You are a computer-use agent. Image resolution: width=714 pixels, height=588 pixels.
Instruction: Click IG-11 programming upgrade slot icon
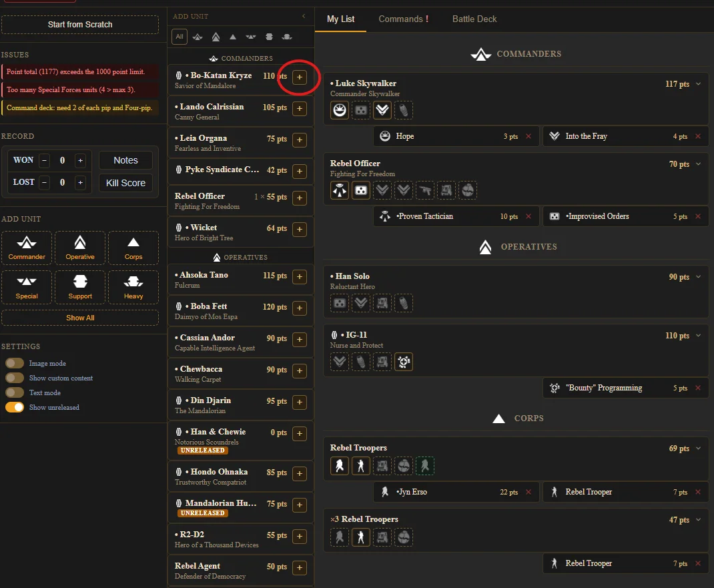(x=404, y=362)
